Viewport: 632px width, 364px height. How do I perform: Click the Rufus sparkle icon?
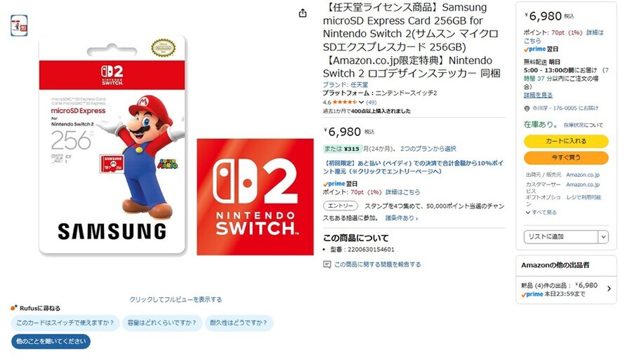click(x=14, y=308)
